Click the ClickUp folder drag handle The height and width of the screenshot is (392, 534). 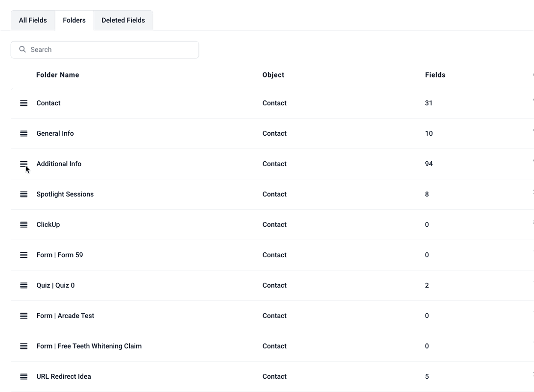click(24, 224)
